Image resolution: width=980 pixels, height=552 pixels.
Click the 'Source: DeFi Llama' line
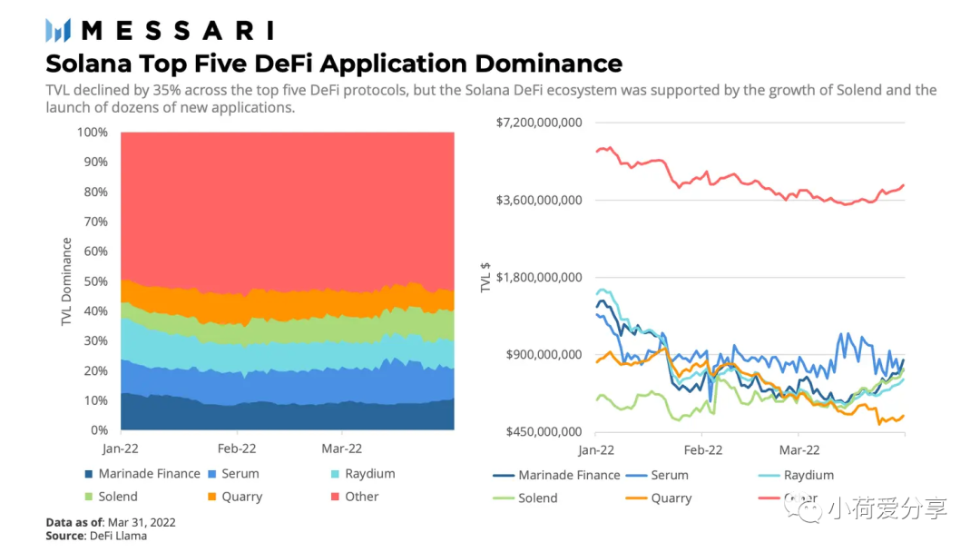click(96, 536)
